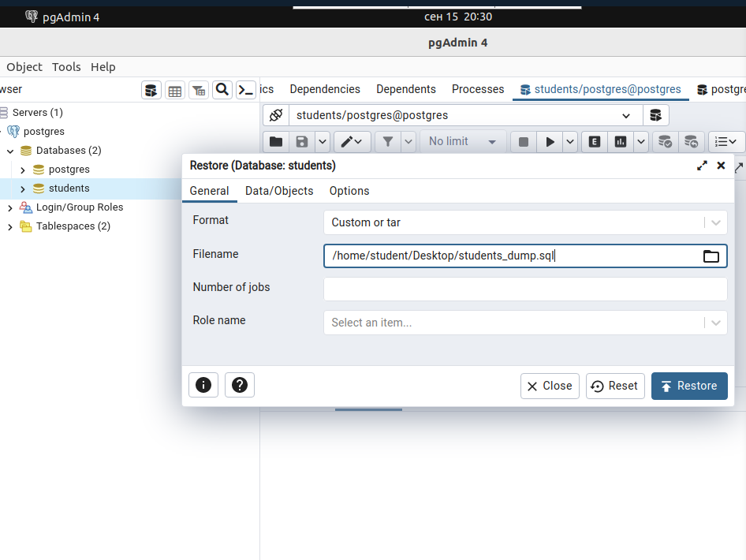Viewport: 746px width, 560px height.
Task: Expand Login/Group Roles node
Action: 10,208
